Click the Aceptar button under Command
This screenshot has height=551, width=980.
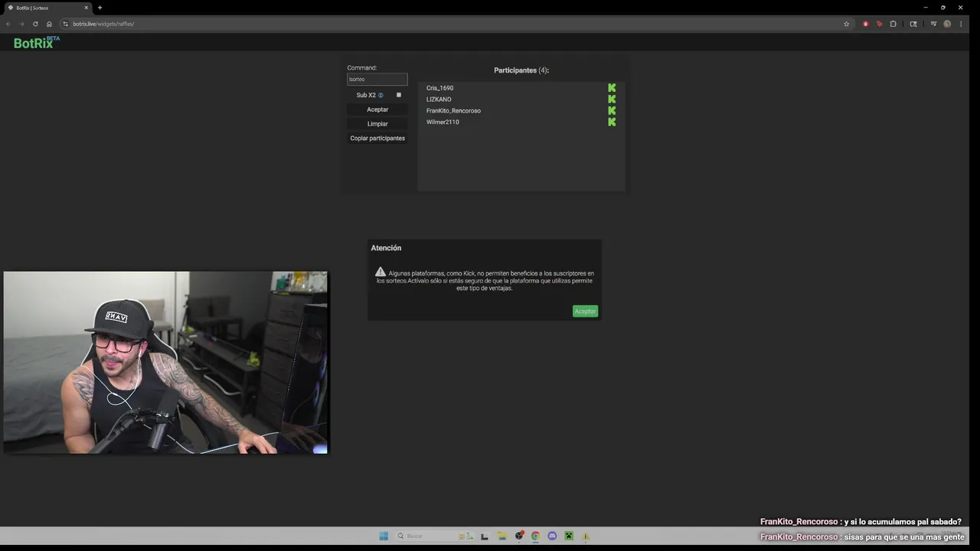(x=377, y=109)
